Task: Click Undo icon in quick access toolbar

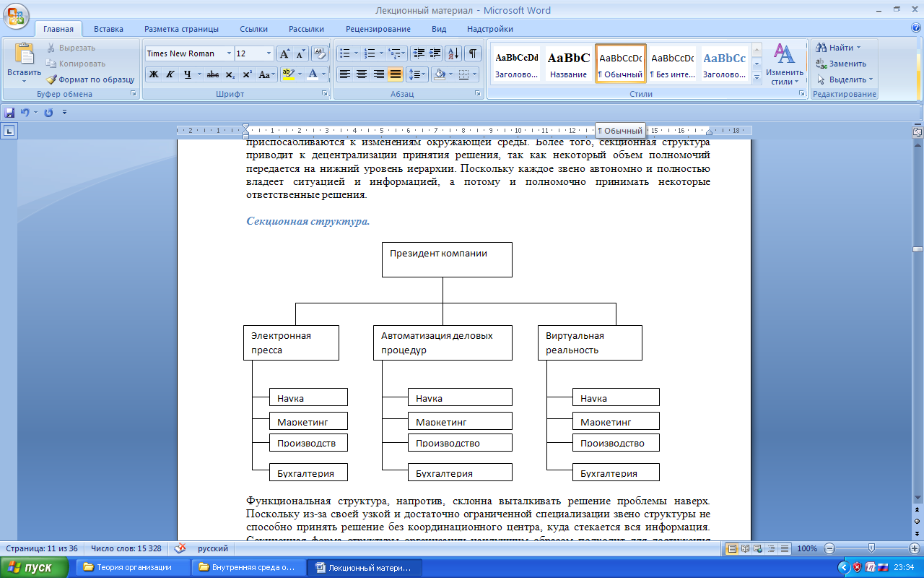Action: 25,113
